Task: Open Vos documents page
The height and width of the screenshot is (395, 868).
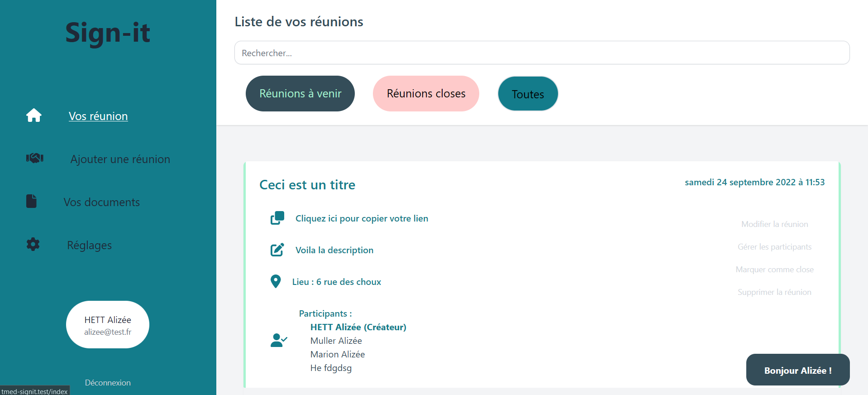Action: (102, 202)
